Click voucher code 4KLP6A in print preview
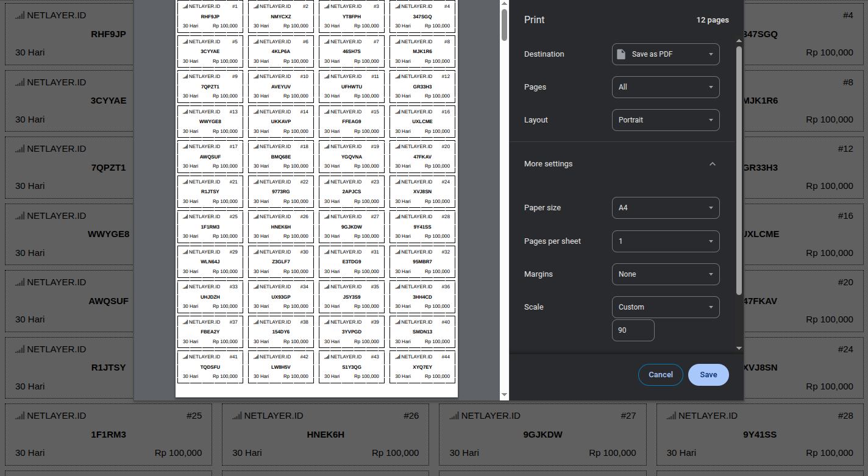Image resolution: width=868 pixels, height=476 pixels. coord(281,51)
